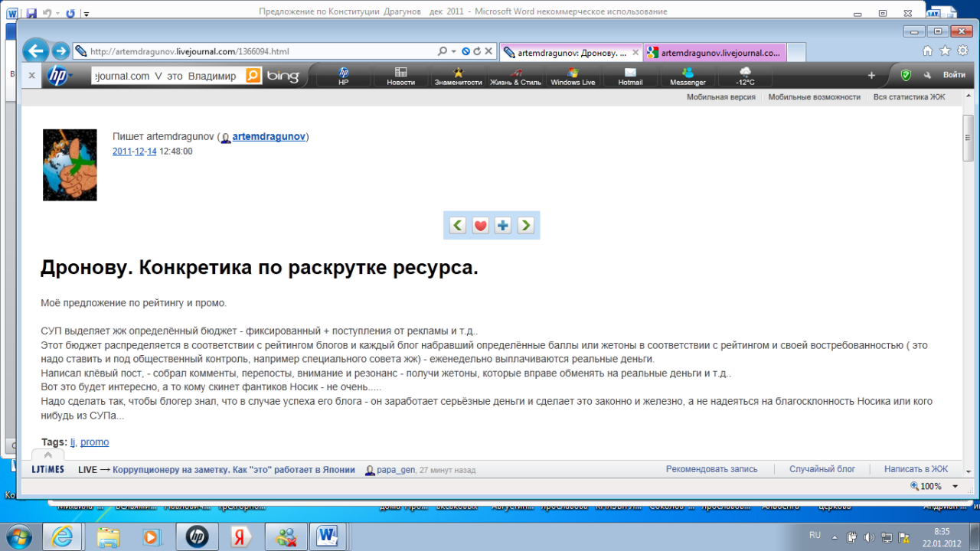Click Войти on the toolbar
Image resolution: width=980 pixels, height=551 pixels.
coord(954,75)
